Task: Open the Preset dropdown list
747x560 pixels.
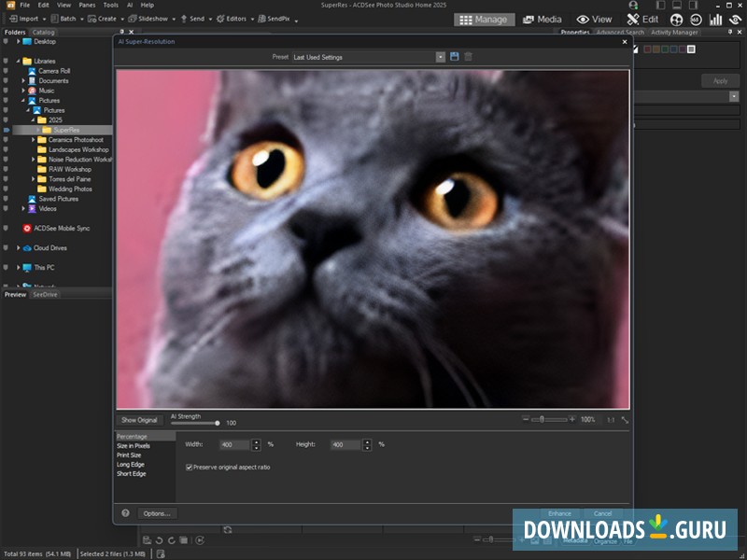Action: [440, 57]
